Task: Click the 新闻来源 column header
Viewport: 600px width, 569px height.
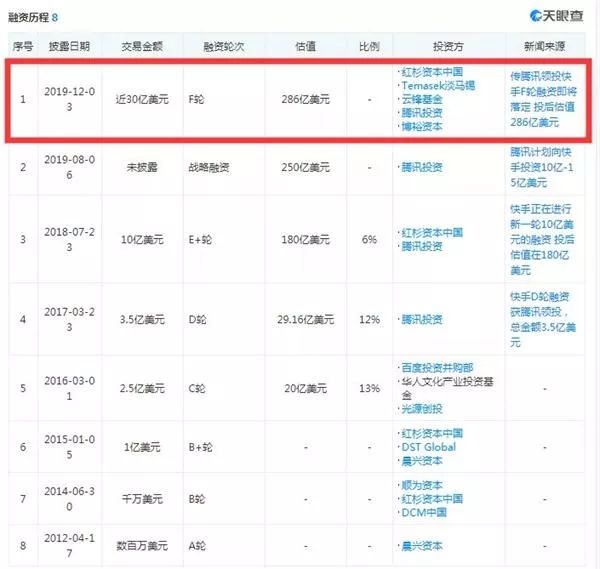Action: (545, 46)
